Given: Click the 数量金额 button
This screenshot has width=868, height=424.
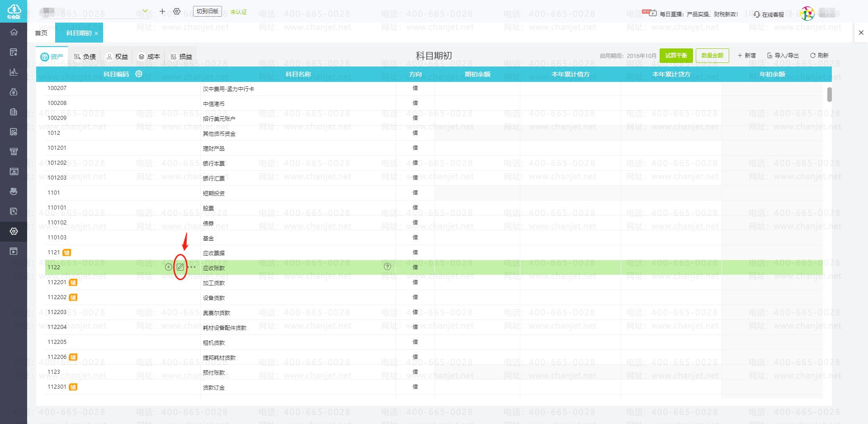Looking at the screenshot, I should coord(712,55).
